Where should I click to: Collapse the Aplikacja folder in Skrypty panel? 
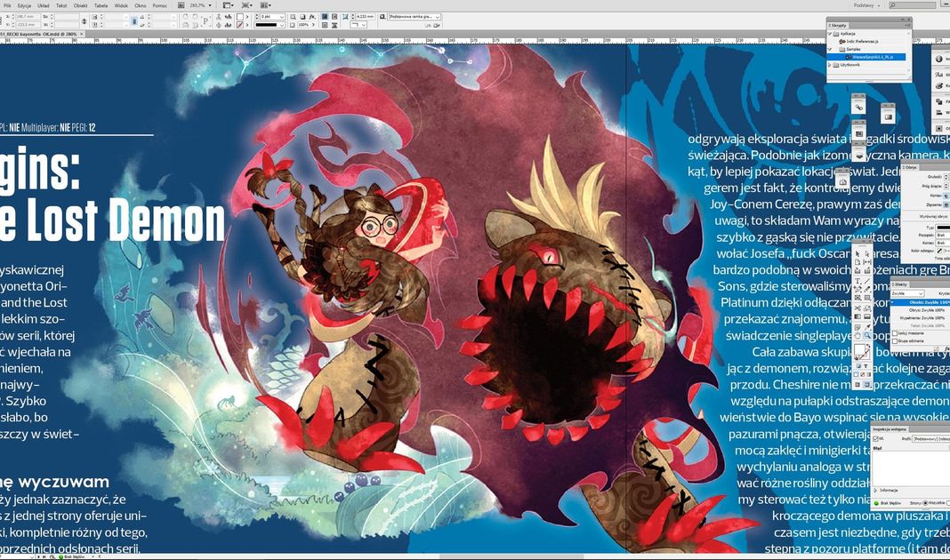click(830, 33)
